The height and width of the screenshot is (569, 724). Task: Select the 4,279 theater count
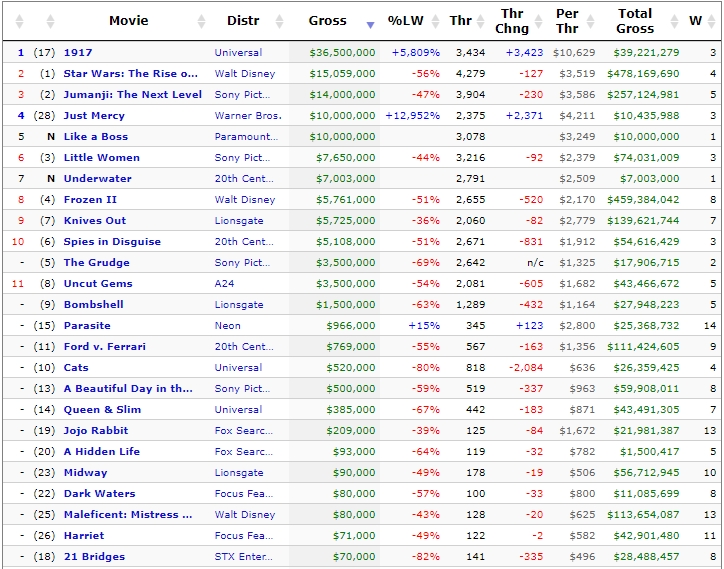[471, 73]
